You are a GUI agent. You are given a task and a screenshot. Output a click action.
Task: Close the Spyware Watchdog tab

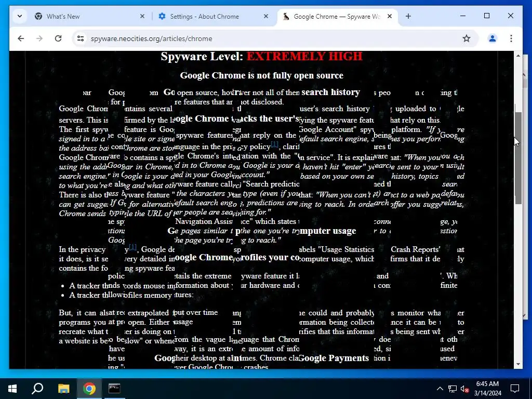pos(390,16)
